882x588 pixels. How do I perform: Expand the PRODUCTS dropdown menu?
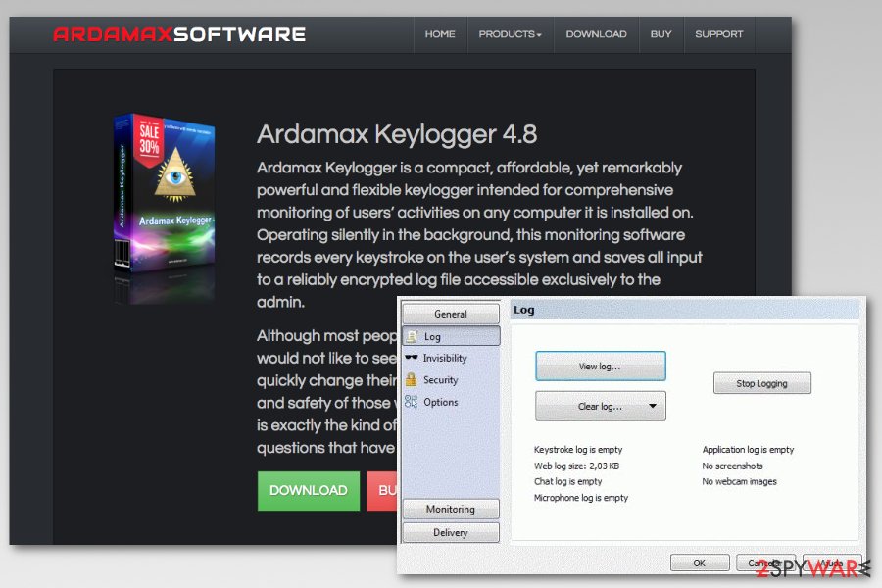click(x=511, y=34)
